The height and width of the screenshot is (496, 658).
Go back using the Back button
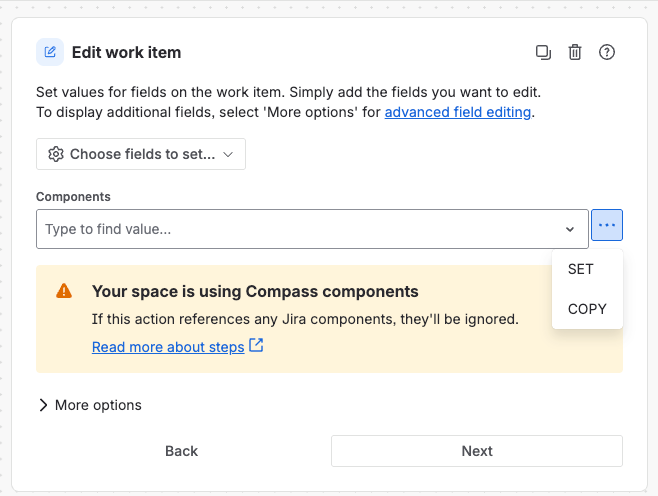pyautogui.click(x=181, y=451)
